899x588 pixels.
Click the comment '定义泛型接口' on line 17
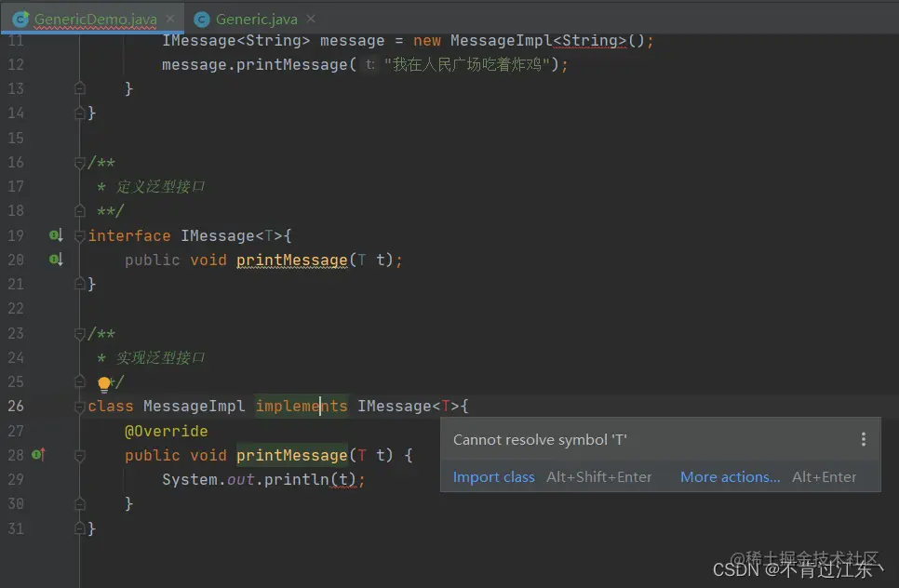tap(160, 187)
